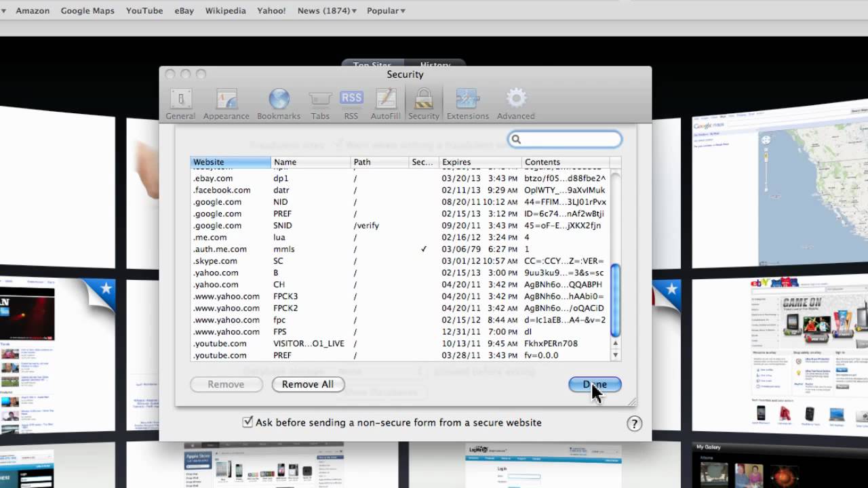Image resolution: width=868 pixels, height=488 pixels.
Task: Select the .www.yahoo.com FPCK2 cookie row
Action: pos(400,308)
